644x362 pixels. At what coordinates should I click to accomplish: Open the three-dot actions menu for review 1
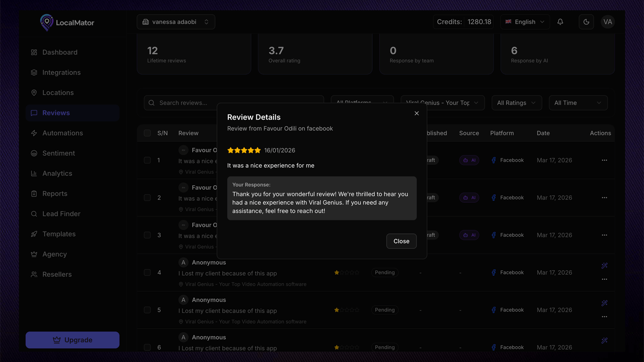click(x=605, y=160)
